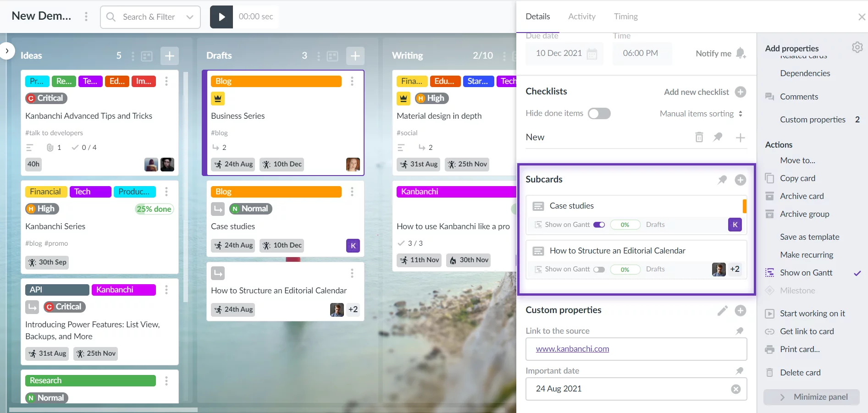
Task: Toggle Show on Gantt for Case studies
Action: click(599, 225)
